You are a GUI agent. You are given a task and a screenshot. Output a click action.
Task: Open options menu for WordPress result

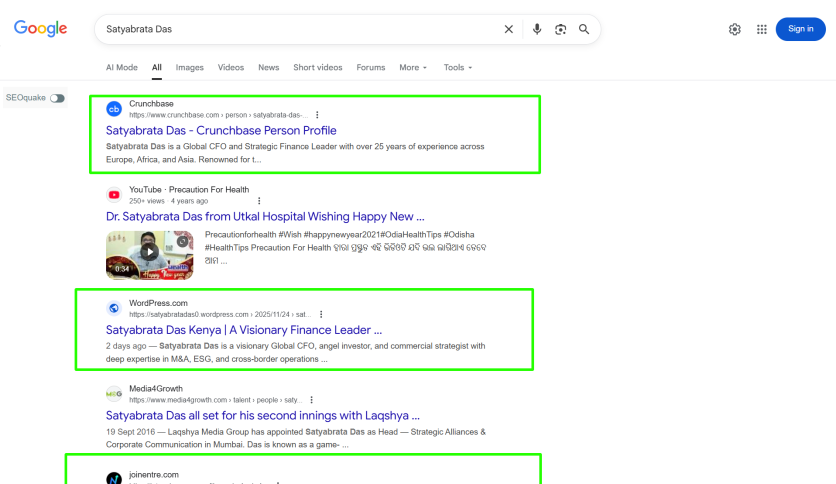tap(321, 314)
